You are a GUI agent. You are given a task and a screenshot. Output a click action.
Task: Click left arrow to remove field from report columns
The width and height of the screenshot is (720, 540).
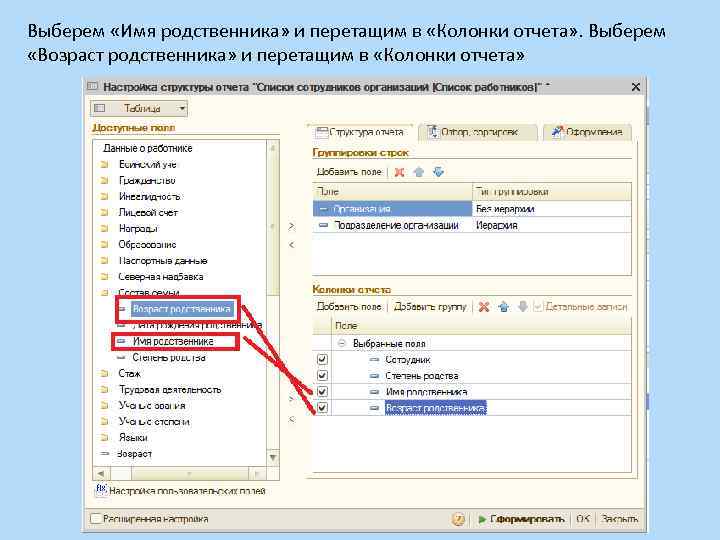(x=292, y=419)
